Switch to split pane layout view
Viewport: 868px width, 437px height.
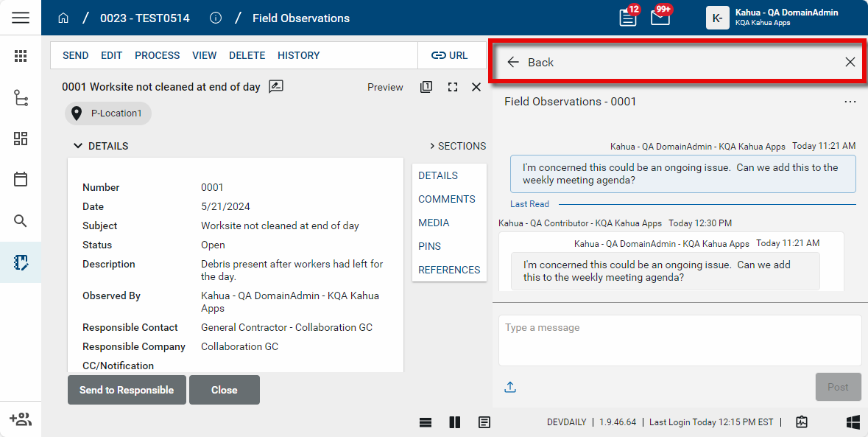point(455,422)
